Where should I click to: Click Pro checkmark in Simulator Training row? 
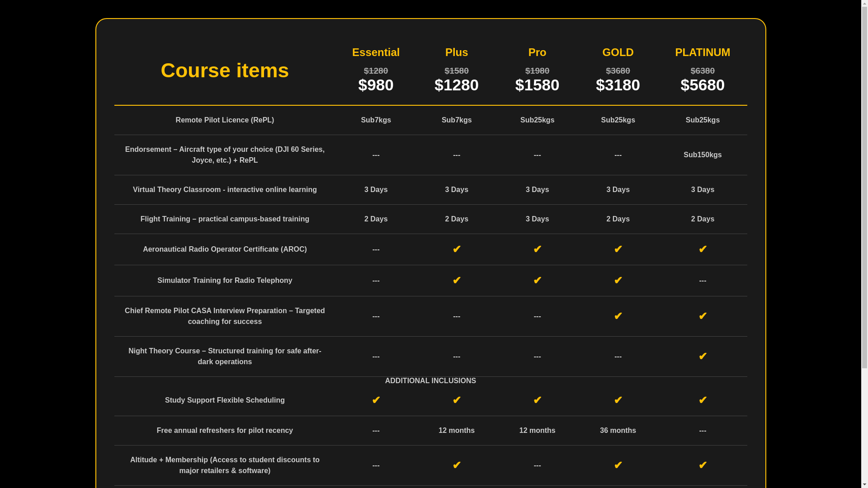537,281
